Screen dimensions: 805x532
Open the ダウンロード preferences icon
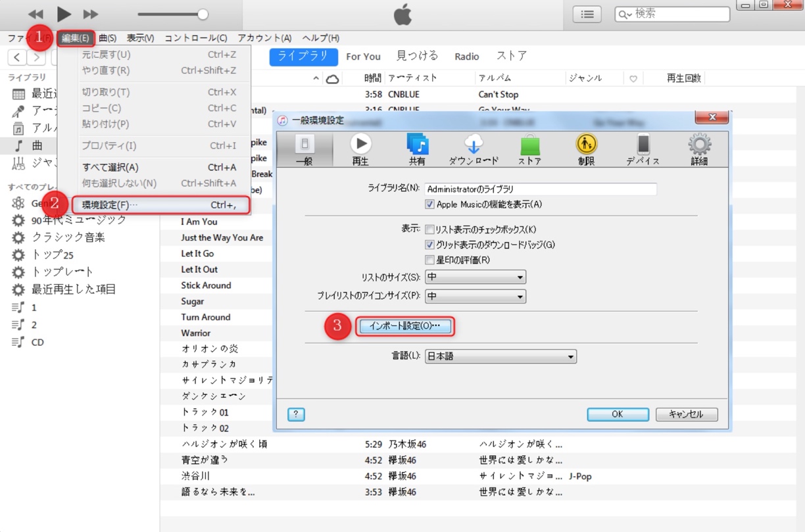474,149
